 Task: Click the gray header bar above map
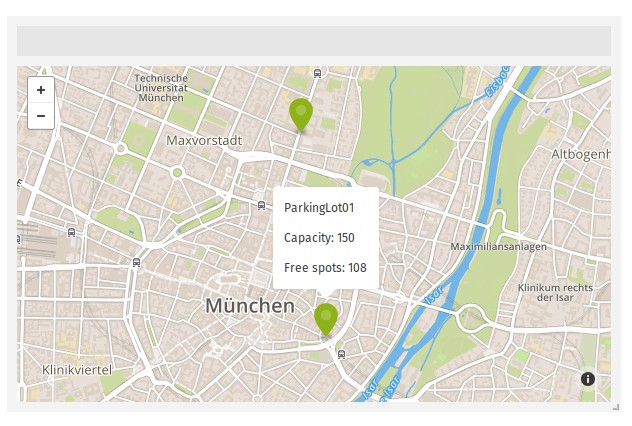[314, 41]
